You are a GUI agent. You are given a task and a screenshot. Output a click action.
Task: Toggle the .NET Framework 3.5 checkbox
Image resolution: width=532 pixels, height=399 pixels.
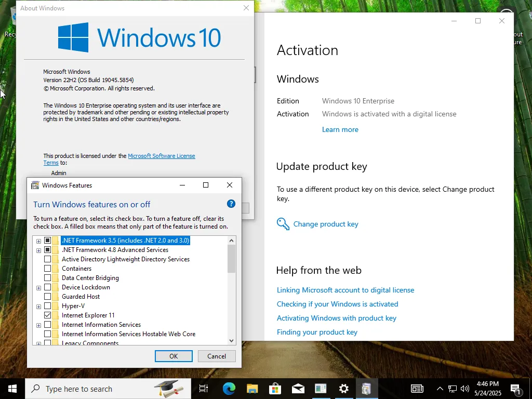47,241
